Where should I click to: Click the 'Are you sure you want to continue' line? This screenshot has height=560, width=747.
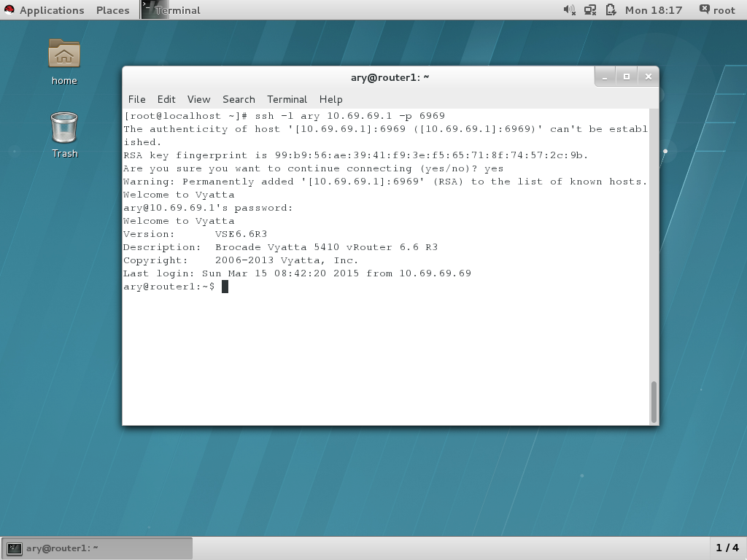tap(313, 168)
